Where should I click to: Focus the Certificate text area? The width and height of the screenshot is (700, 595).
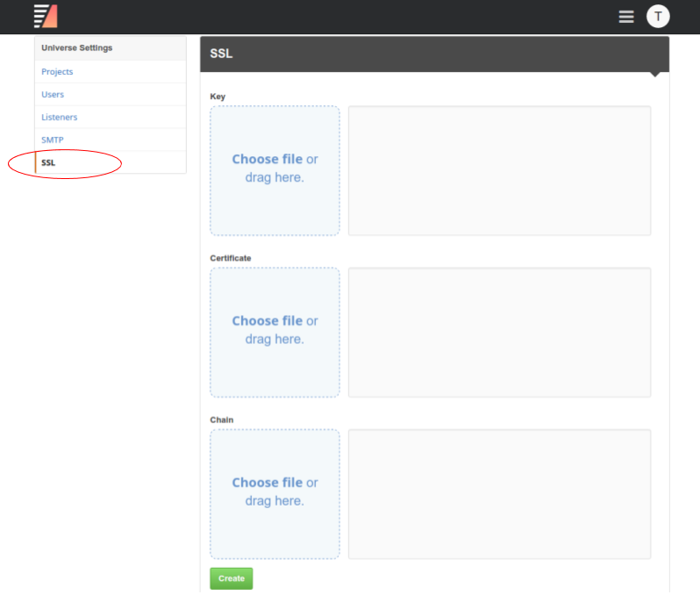(499, 333)
